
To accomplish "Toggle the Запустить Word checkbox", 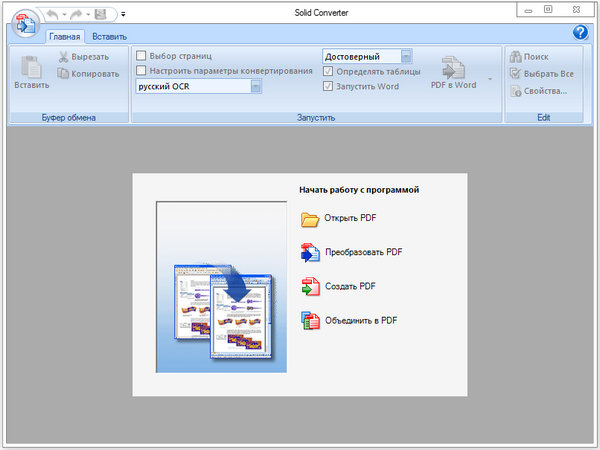I will (328, 86).
